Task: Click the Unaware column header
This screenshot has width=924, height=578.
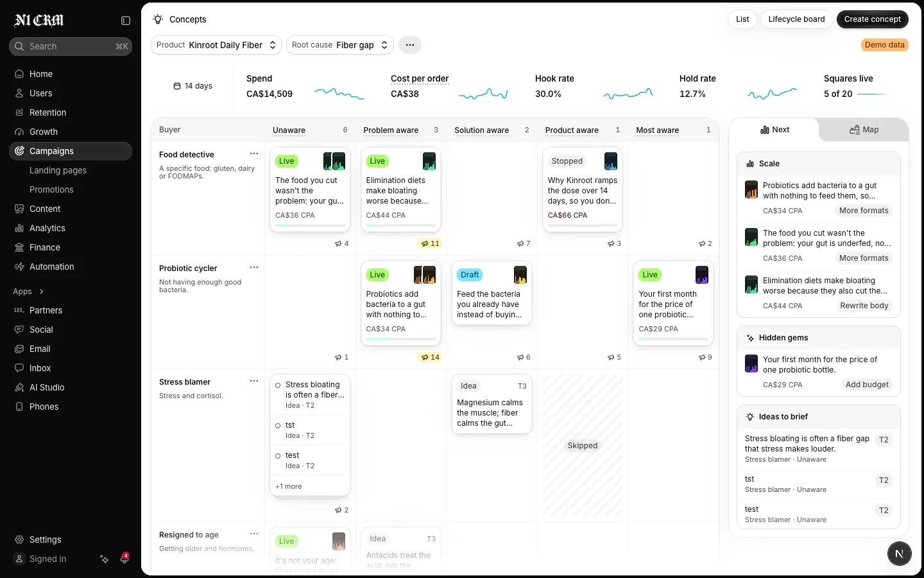Action: [x=289, y=130]
